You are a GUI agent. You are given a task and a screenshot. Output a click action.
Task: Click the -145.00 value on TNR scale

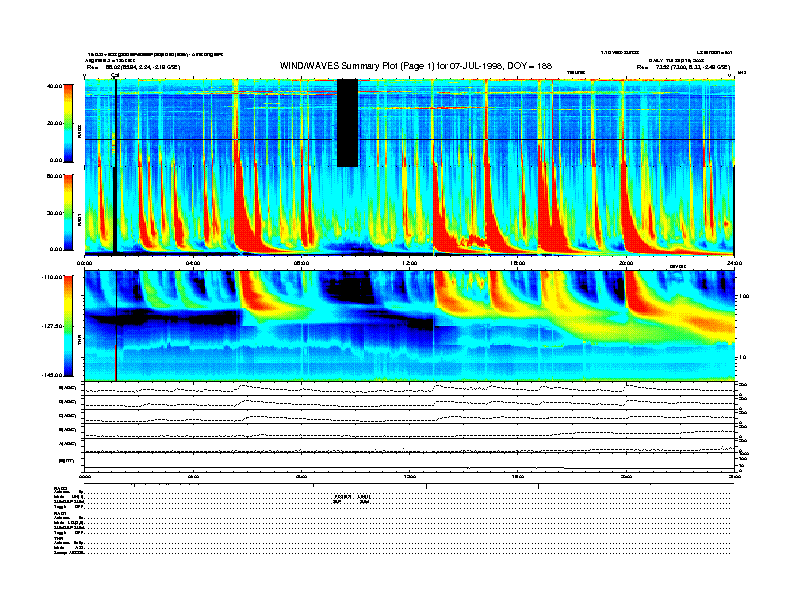(x=52, y=375)
